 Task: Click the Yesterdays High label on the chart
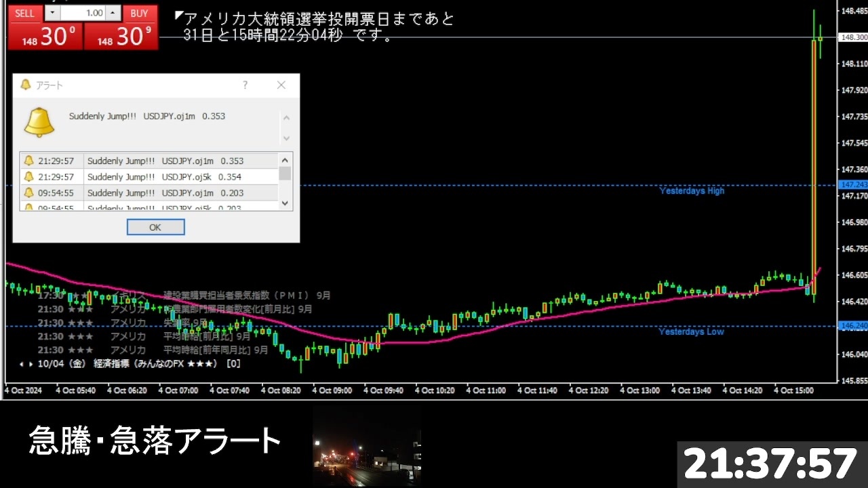click(691, 191)
